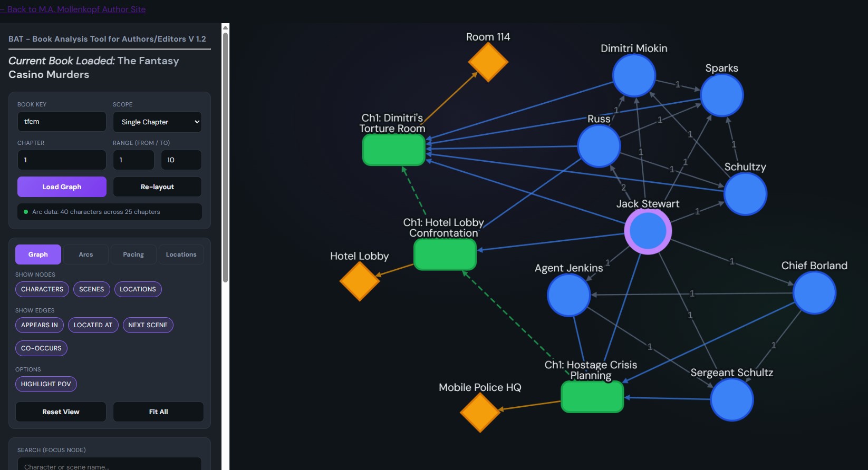Click the search focus node input field

coord(110,465)
